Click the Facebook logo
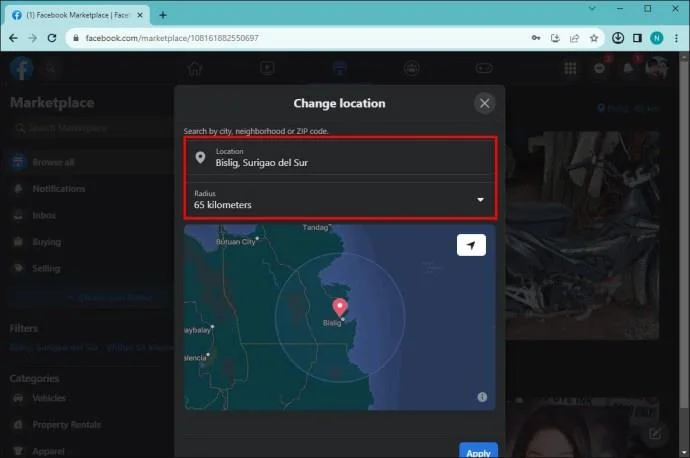 [22, 68]
